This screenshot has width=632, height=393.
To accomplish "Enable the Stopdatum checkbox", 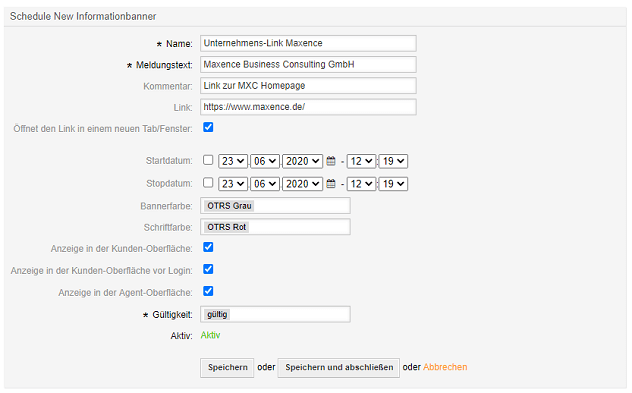I will pyautogui.click(x=208, y=183).
